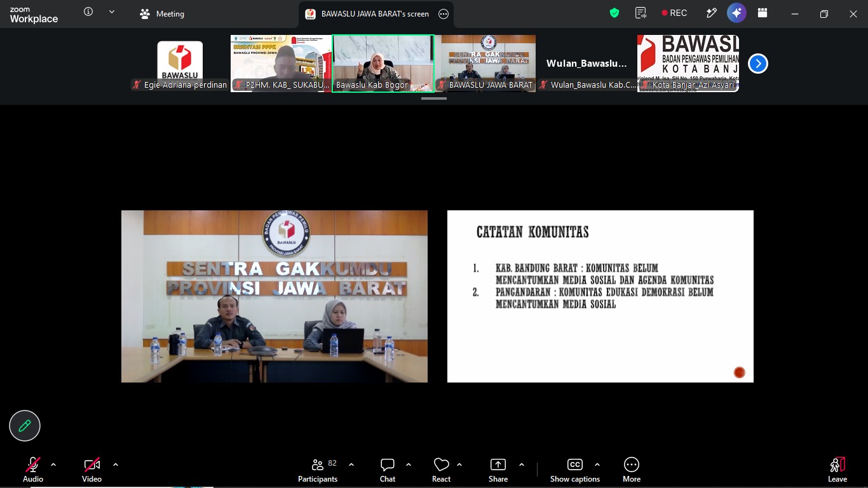Restore down the Zoom window
868x488 pixels.
824,14
